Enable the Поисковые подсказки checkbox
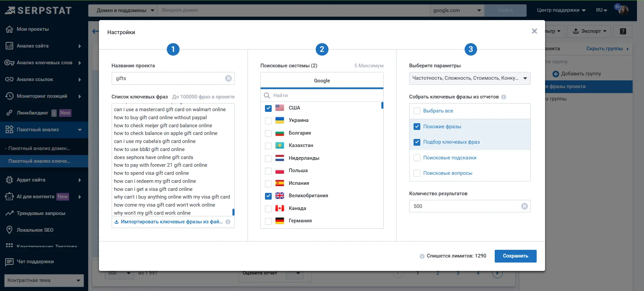The height and width of the screenshot is (291, 644). [417, 158]
